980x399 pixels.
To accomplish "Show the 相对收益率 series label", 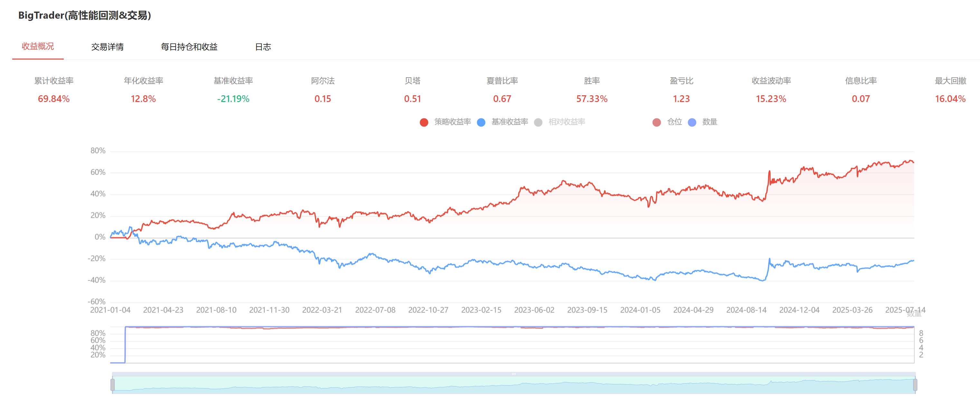I will click(x=566, y=122).
